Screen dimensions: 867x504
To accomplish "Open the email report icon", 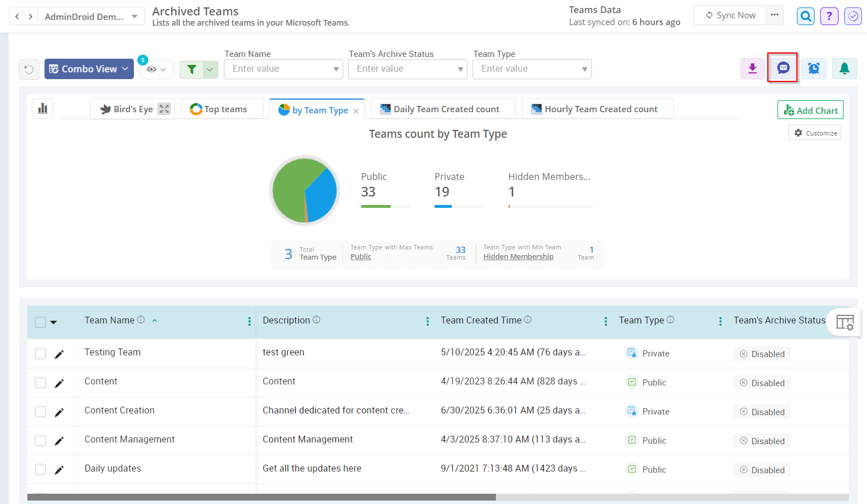I will [x=782, y=68].
